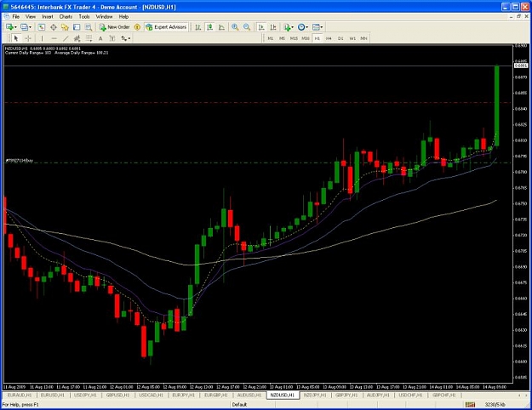This screenshot has height=410, width=532.
Task: Open the Window menu
Action: [104, 16]
